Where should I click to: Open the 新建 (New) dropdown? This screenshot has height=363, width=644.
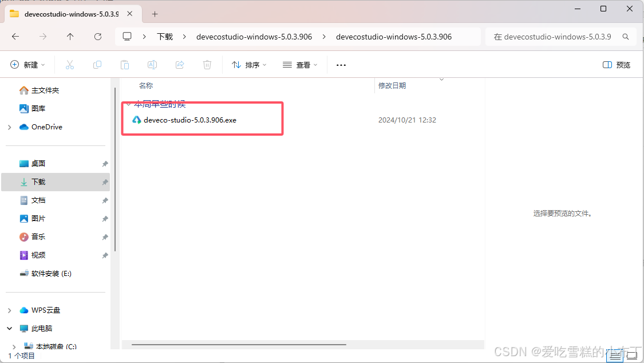(x=27, y=65)
